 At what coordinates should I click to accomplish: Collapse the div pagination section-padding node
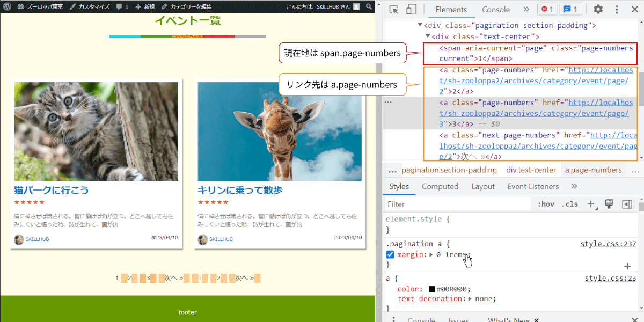coord(420,25)
